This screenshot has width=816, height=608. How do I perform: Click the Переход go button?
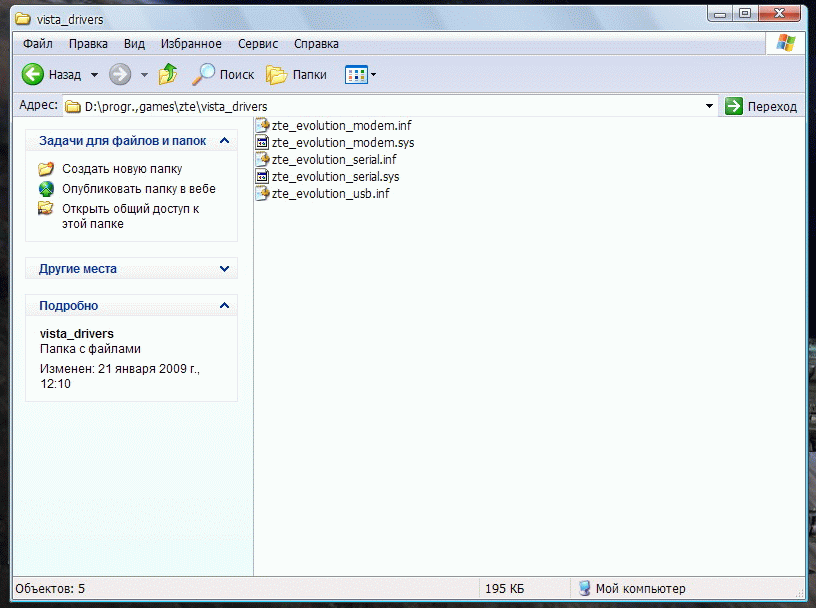pyautogui.click(x=762, y=106)
